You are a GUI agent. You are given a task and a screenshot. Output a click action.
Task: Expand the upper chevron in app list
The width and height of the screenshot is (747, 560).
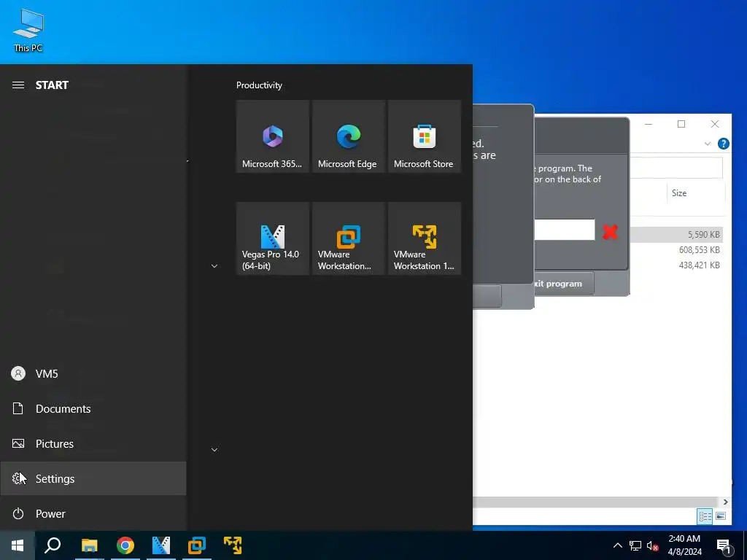(214, 266)
